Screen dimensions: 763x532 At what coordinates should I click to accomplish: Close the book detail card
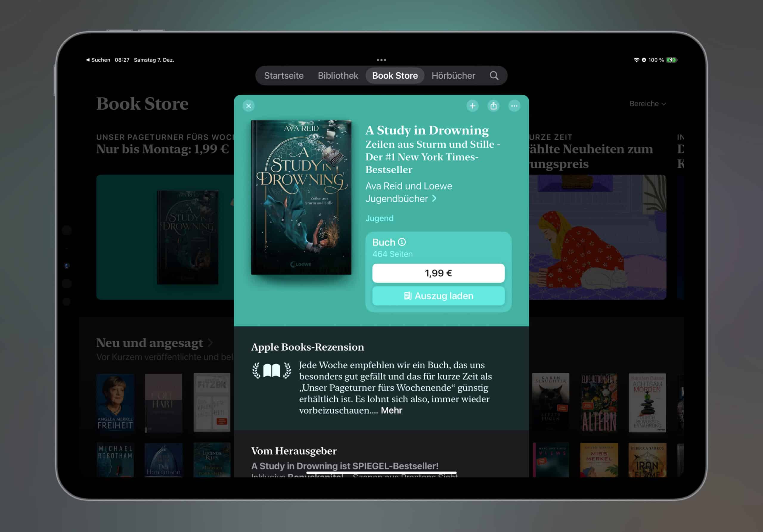(249, 106)
